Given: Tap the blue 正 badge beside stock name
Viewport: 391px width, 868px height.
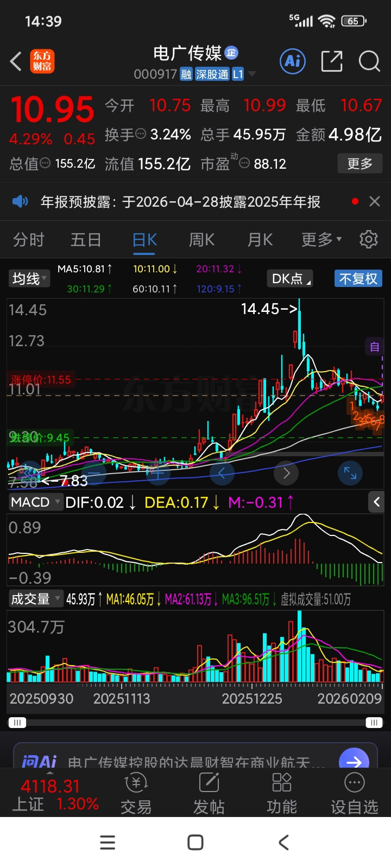Looking at the screenshot, I should click(231, 53).
